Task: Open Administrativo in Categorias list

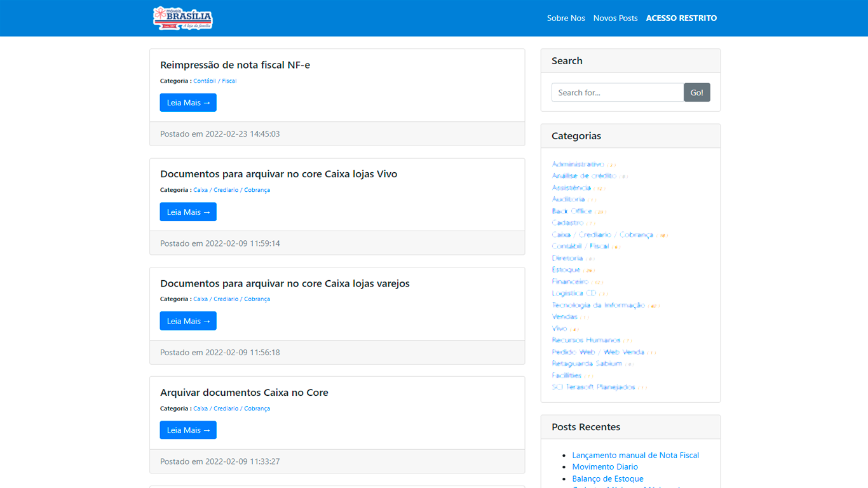Action: 578,165
